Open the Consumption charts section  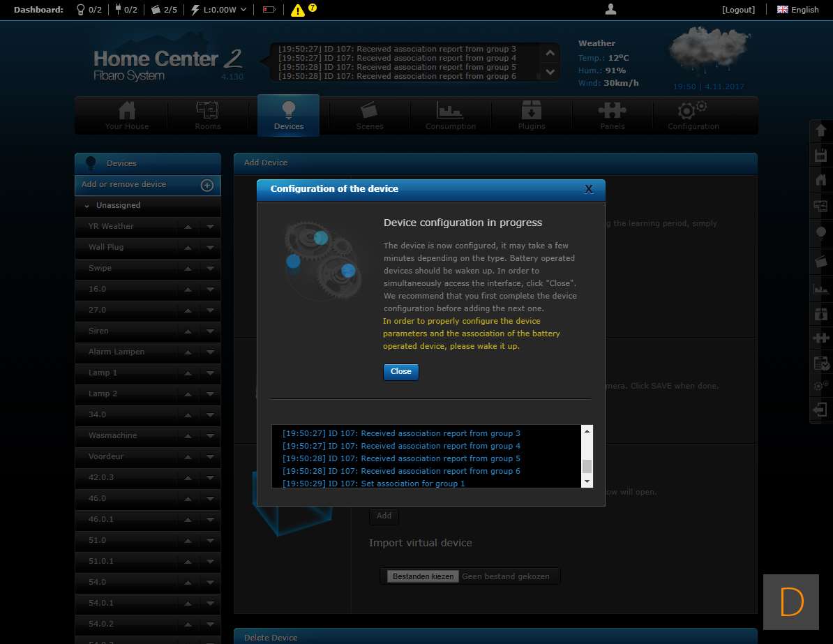pos(450,115)
